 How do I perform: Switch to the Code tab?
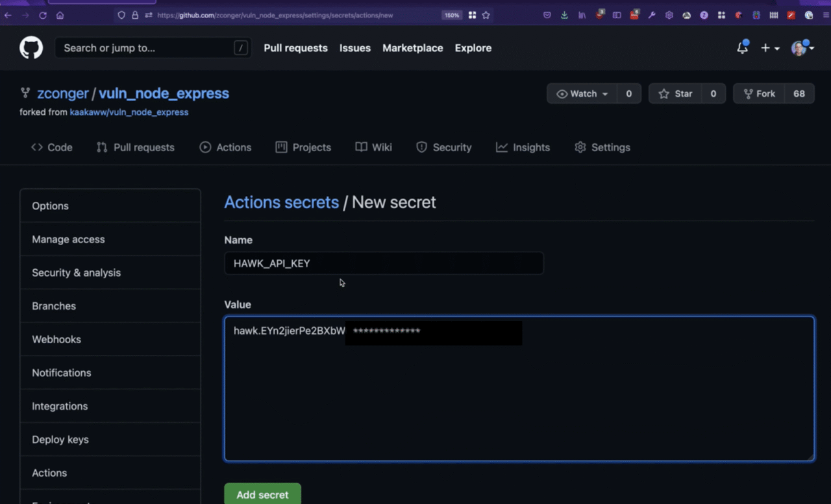click(x=52, y=147)
